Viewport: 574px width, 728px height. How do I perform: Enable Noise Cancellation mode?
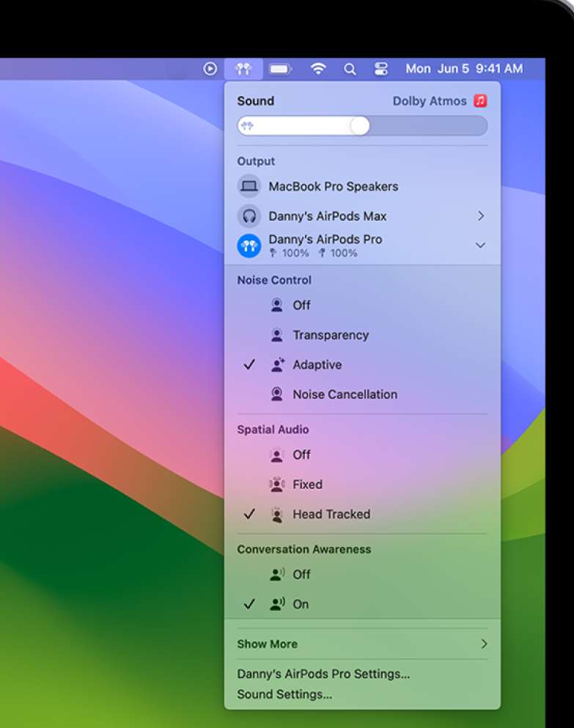coord(345,394)
